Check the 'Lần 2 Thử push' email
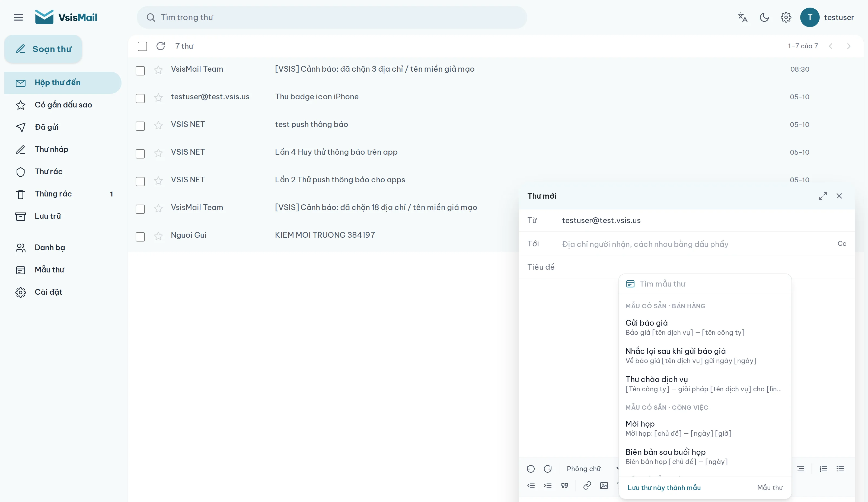868x502 pixels. click(140, 181)
